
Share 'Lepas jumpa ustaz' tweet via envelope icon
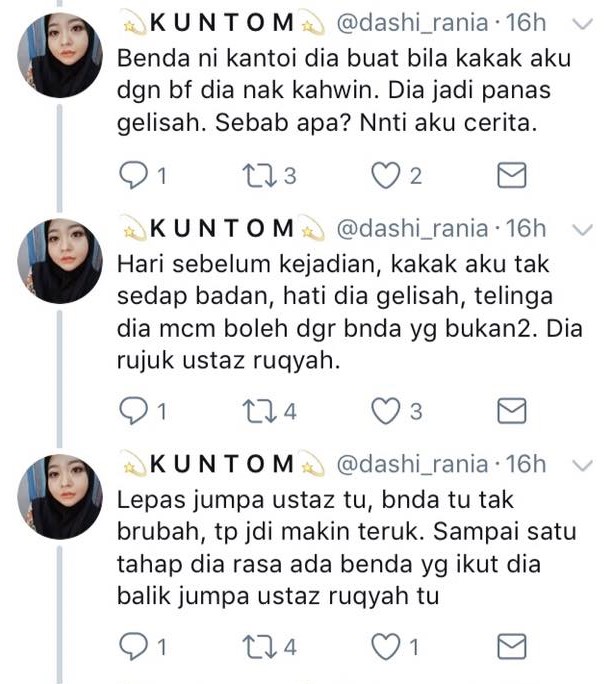click(x=512, y=646)
